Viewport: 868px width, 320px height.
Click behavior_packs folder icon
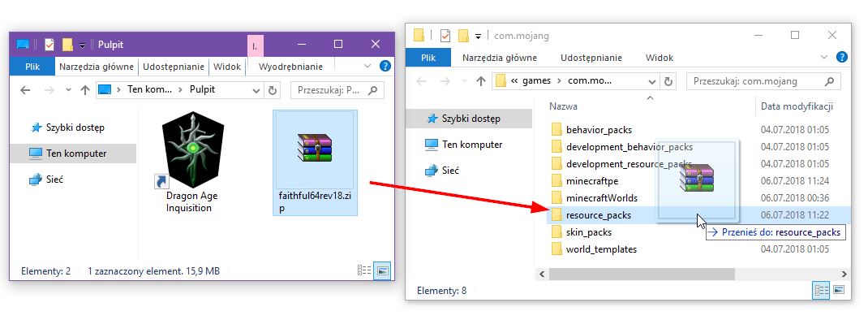[x=556, y=130]
